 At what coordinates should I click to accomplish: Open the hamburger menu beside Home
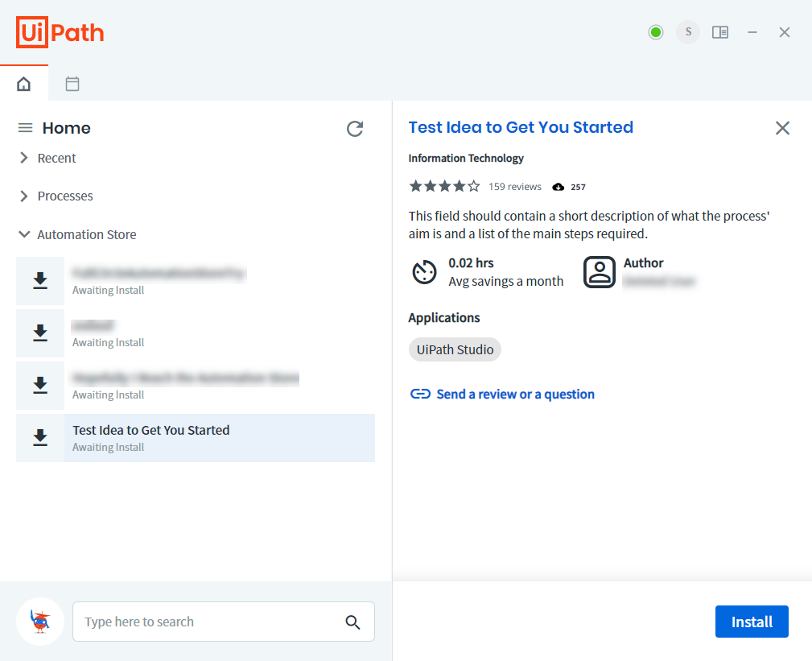coord(26,128)
